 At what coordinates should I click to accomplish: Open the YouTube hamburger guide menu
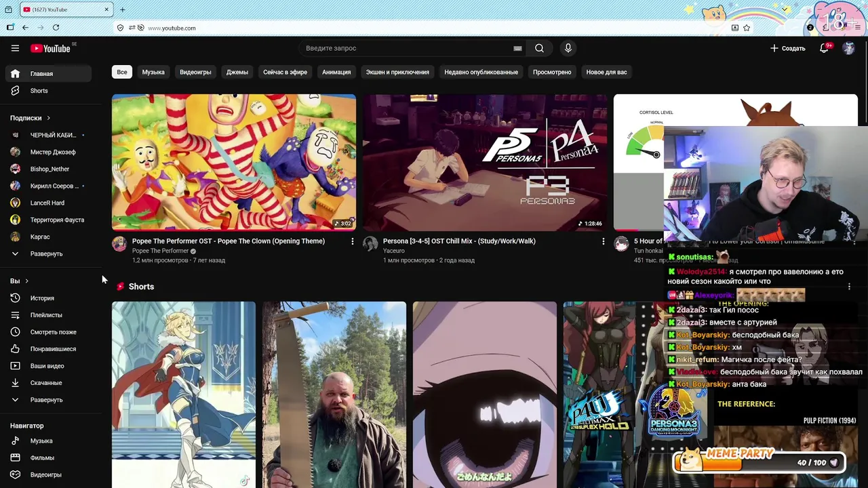tap(15, 48)
